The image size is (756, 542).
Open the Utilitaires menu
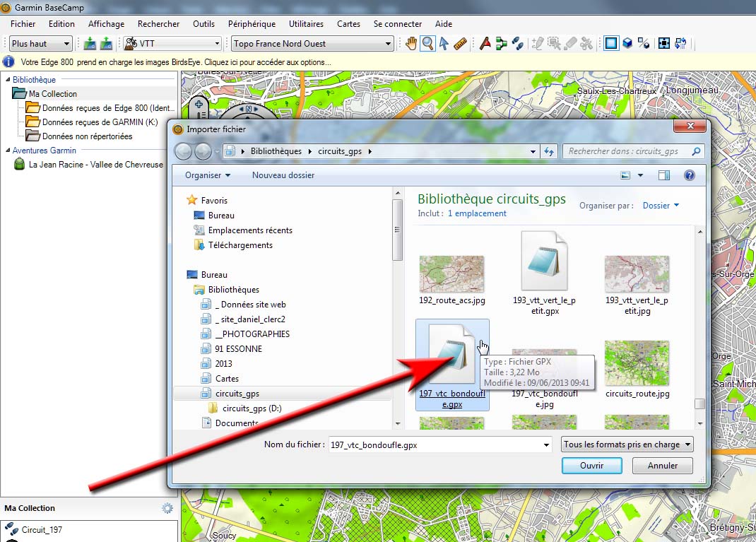tap(306, 23)
